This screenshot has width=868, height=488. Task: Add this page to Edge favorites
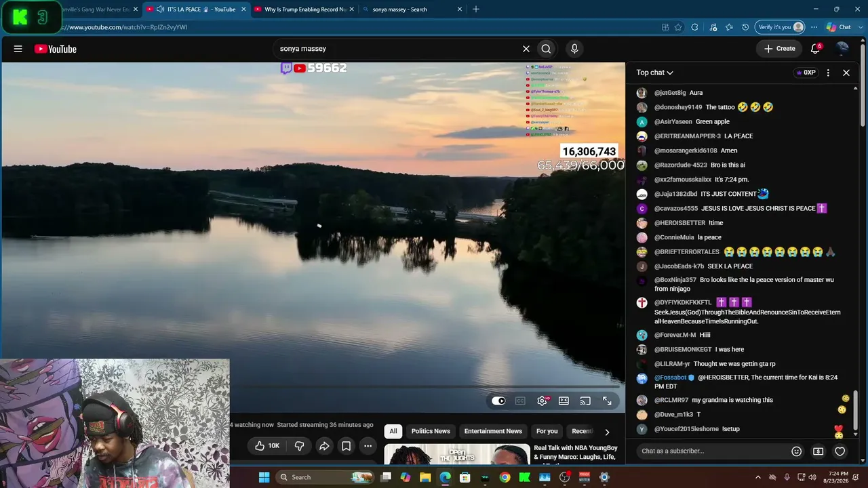pyautogui.click(x=678, y=27)
